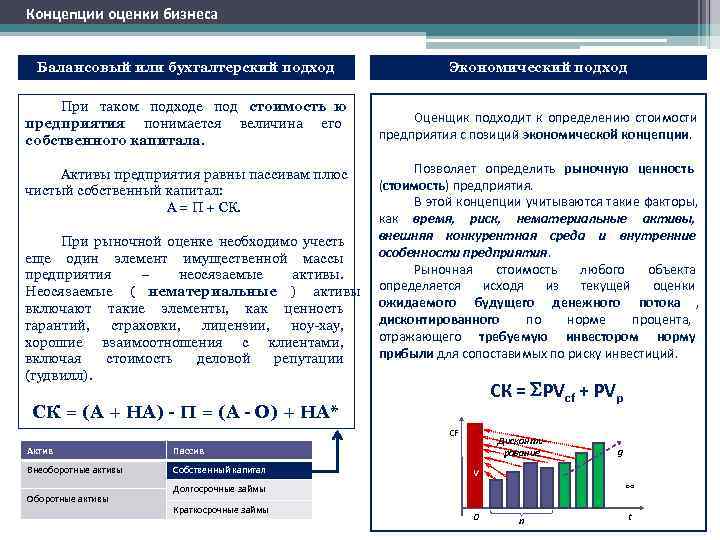Viewport: 720px width, 540px height.
Task: Click the formula "А = П + СК"
Action: 203,208
